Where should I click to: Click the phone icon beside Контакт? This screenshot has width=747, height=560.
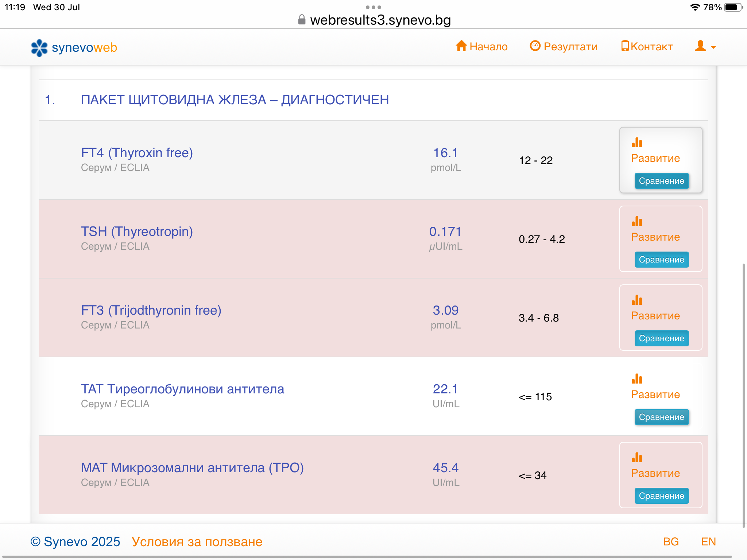pyautogui.click(x=625, y=46)
